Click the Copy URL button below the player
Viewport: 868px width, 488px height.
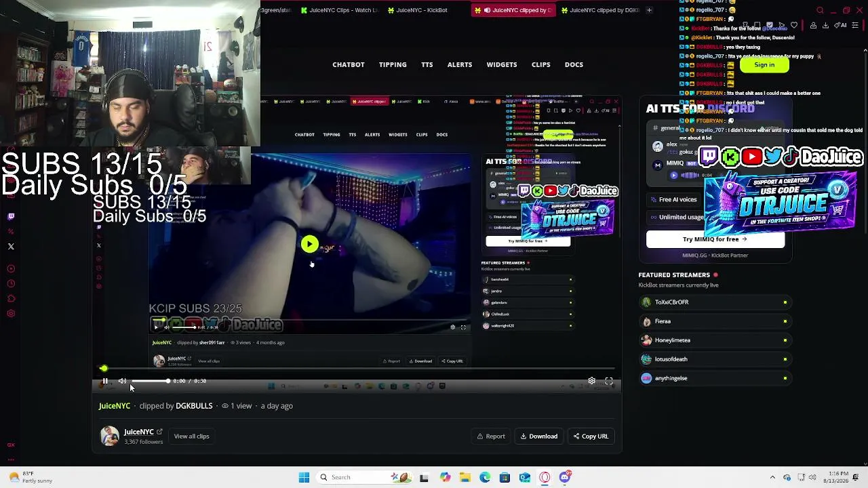(x=591, y=436)
